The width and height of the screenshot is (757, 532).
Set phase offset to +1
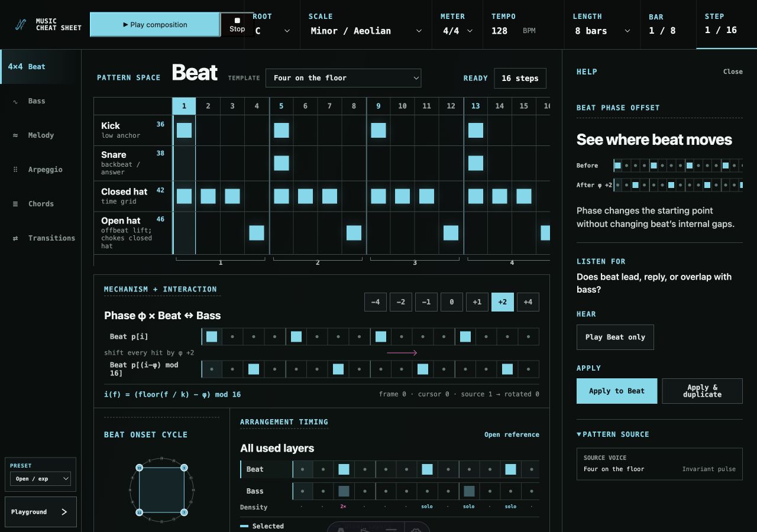point(477,302)
